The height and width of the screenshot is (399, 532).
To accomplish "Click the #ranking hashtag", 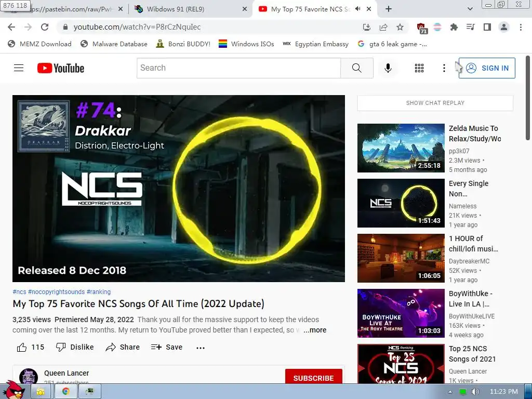I will pyautogui.click(x=98, y=292).
